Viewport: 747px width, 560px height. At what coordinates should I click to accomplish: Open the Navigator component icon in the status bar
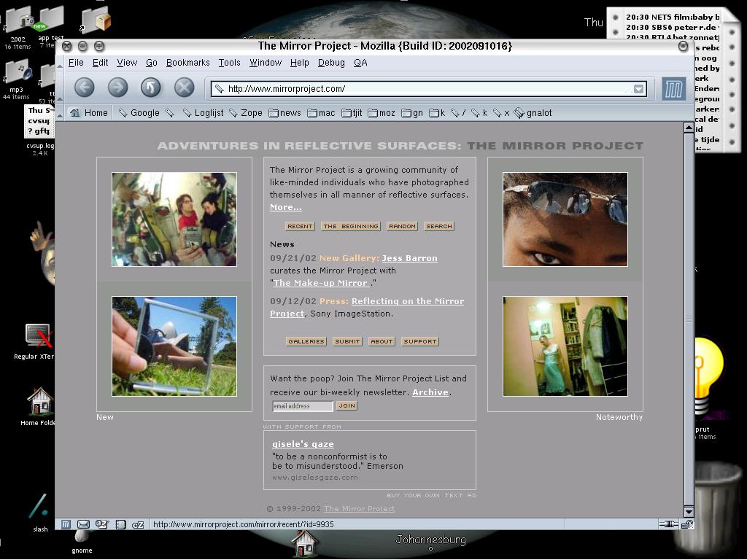point(66,524)
